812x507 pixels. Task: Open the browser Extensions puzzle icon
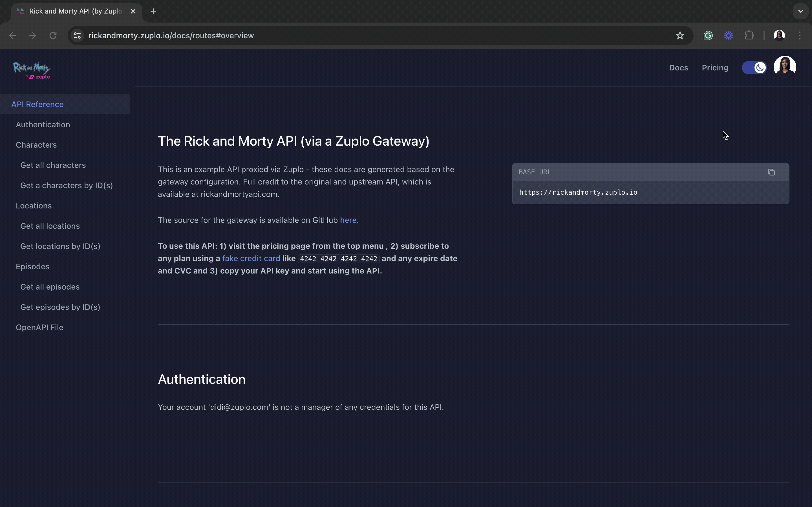click(x=749, y=35)
